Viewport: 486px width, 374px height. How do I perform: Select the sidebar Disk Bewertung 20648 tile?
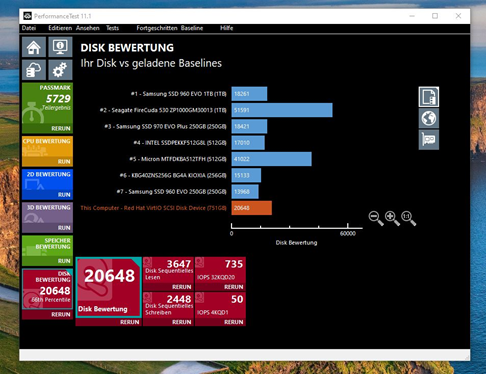[x=47, y=289]
